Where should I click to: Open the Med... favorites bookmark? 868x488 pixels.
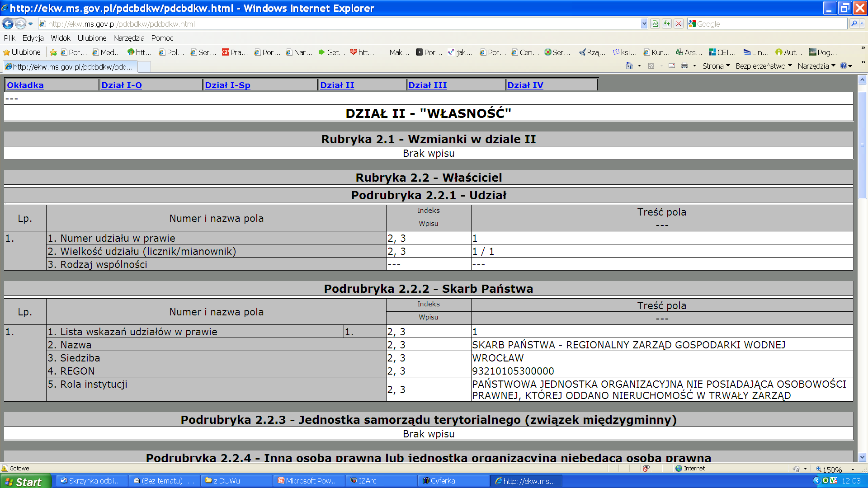[106, 52]
